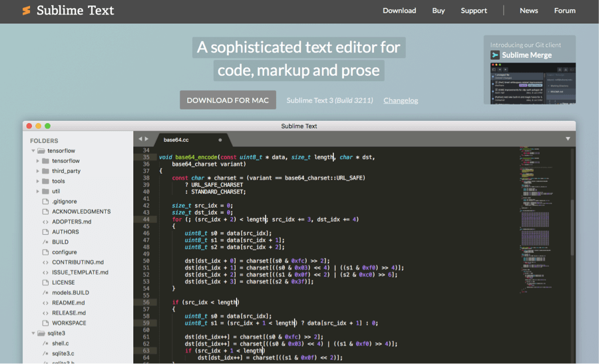Click the sqlite3 folder icon

point(41,333)
